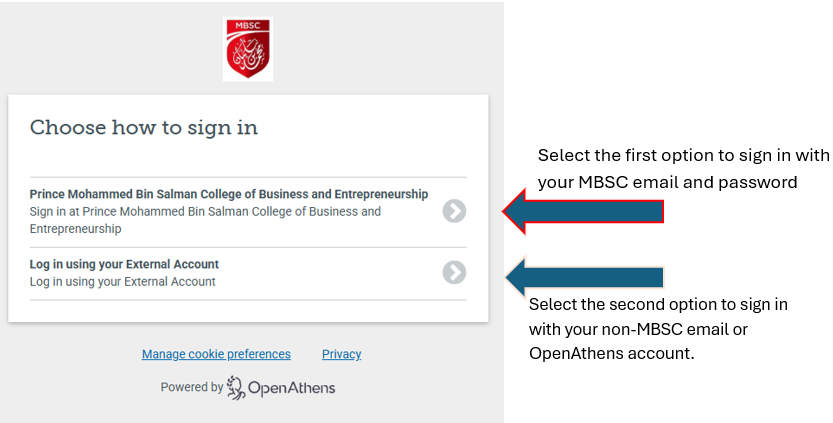Click the 'Choose how to sign in' heading
Viewport: 833px width, 423px height.
point(144,128)
